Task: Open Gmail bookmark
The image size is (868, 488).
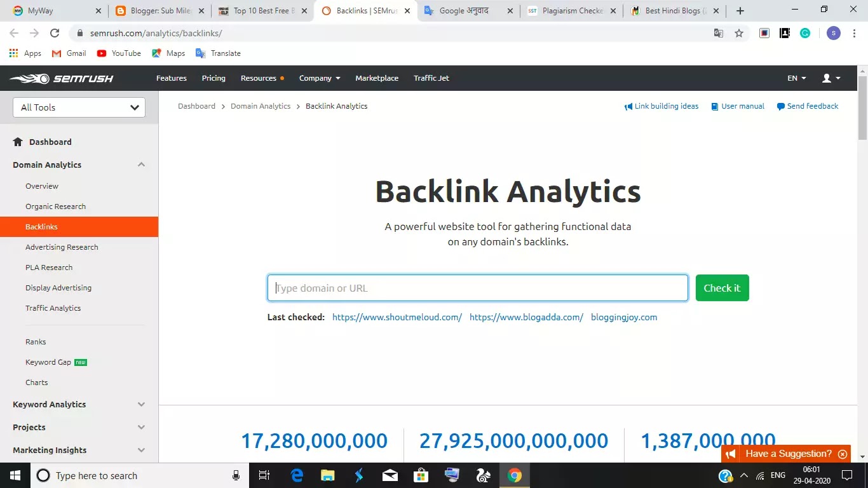Action: pos(69,53)
